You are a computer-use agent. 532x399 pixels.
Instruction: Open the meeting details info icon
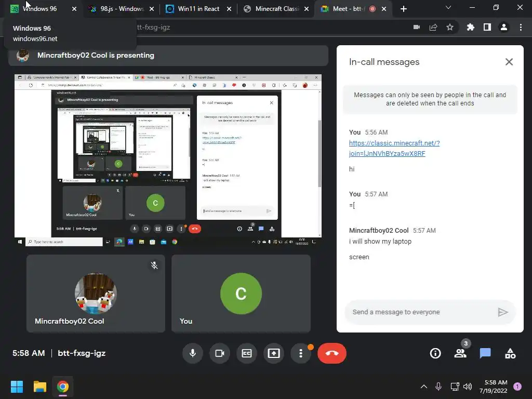coord(435,353)
